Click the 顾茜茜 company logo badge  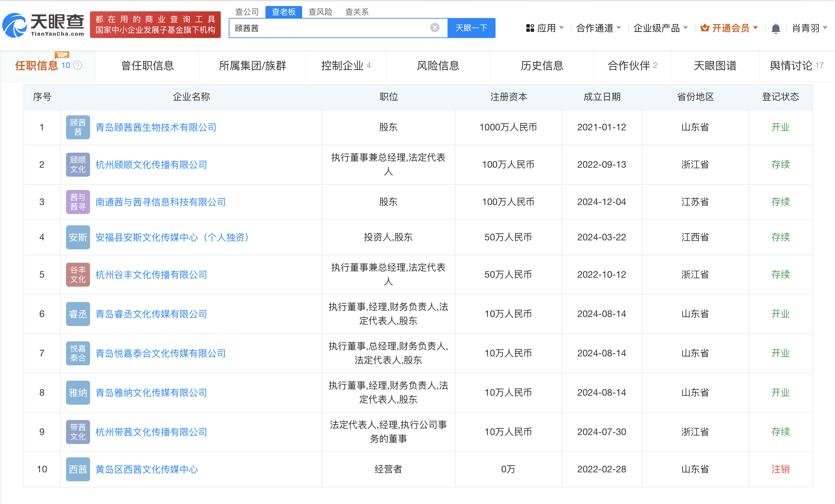pyautogui.click(x=78, y=127)
